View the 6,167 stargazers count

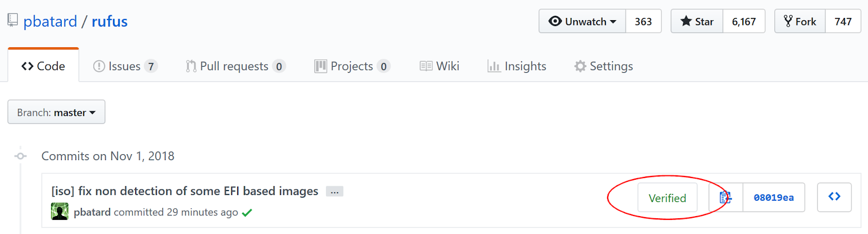744,21
